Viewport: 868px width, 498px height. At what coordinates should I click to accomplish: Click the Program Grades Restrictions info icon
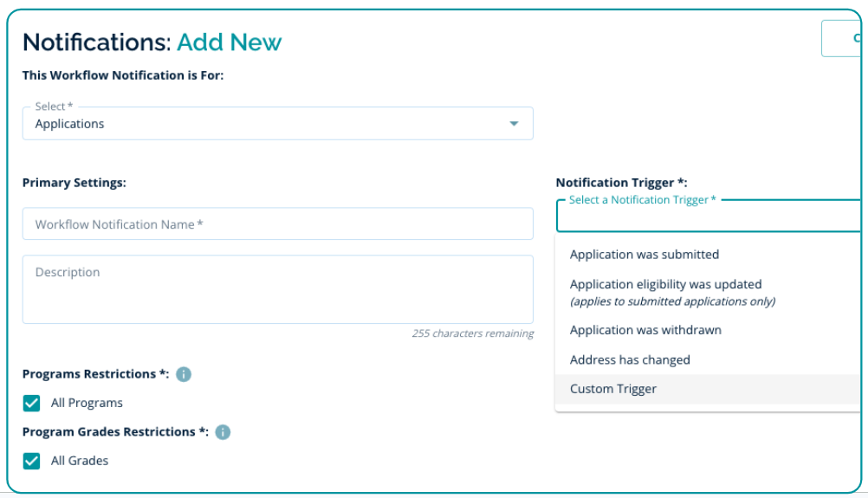coord(223,431)
